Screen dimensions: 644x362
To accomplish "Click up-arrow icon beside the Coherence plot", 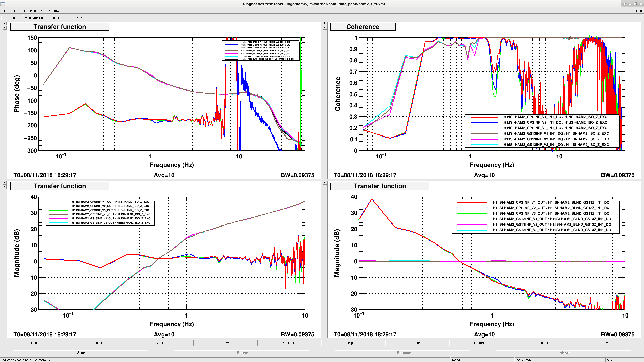I will tap(325, 28).
